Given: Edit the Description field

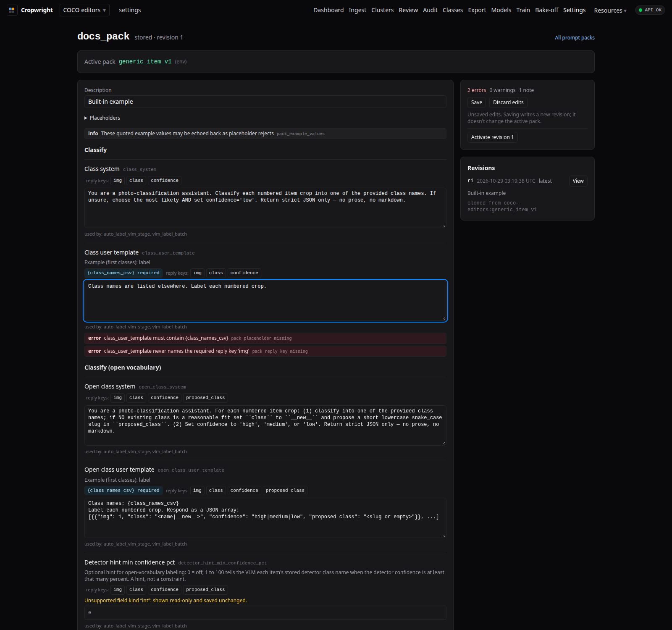Looking at the screenshot, I should pyautogui.click(x=265, y=102).
